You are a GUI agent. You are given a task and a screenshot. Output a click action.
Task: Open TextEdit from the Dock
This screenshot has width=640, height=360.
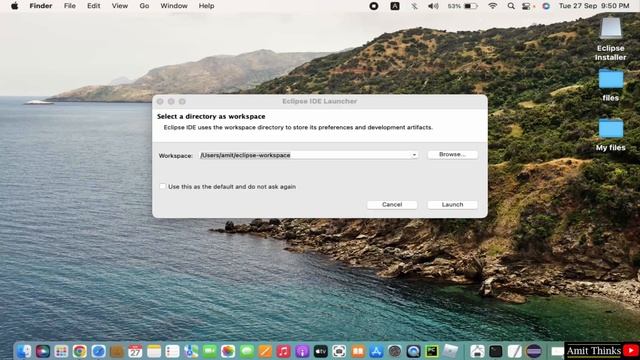click(514, 351)
